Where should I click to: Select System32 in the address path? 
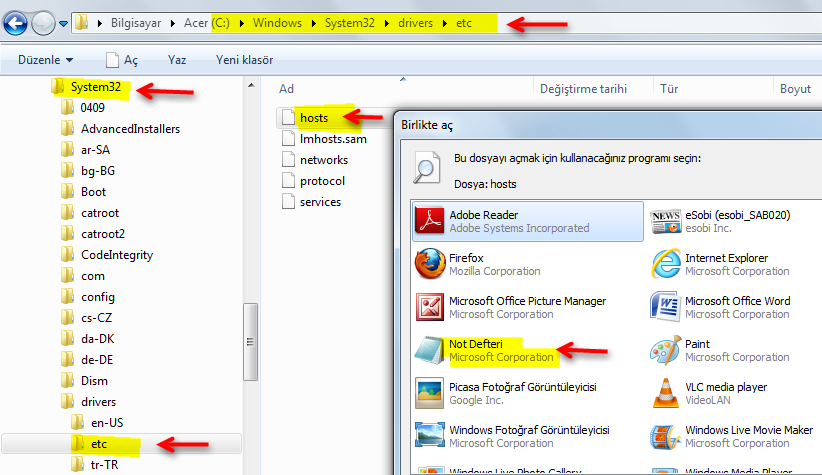350,23
